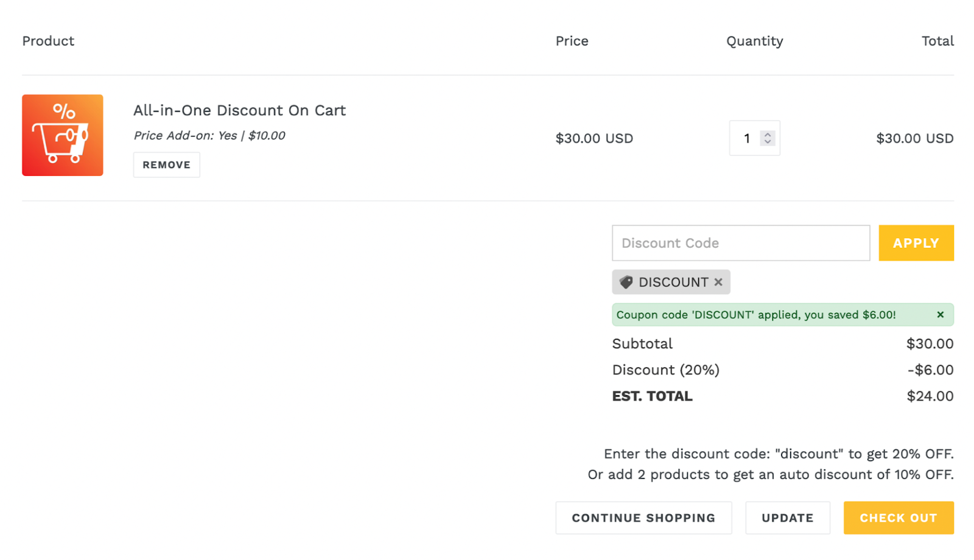Remove the DISCOUNT code chip with its X
Screen dimensions: 974x560
(718, 282)
